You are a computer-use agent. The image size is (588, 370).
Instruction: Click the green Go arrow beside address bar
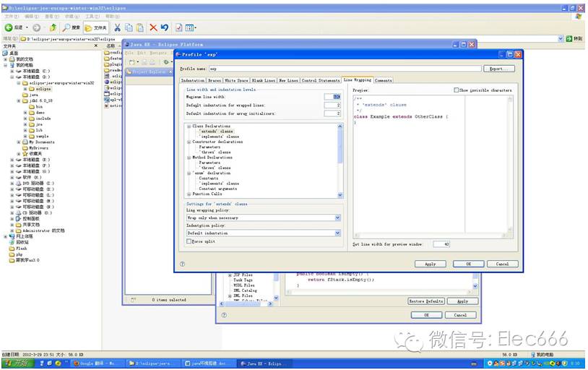569,38
